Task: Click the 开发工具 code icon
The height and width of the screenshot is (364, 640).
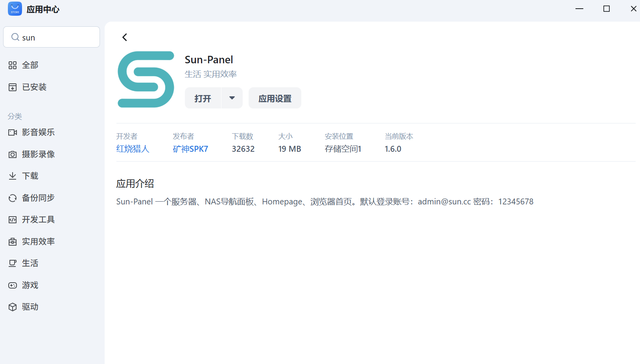Action: click(13, 220)
